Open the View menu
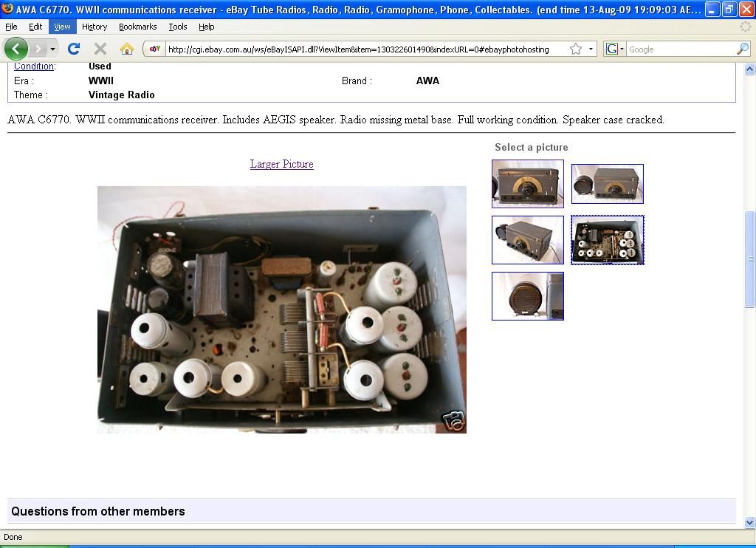Image resolution: width=756 pixels, height=548 pixels. click(x=62, y=27)
